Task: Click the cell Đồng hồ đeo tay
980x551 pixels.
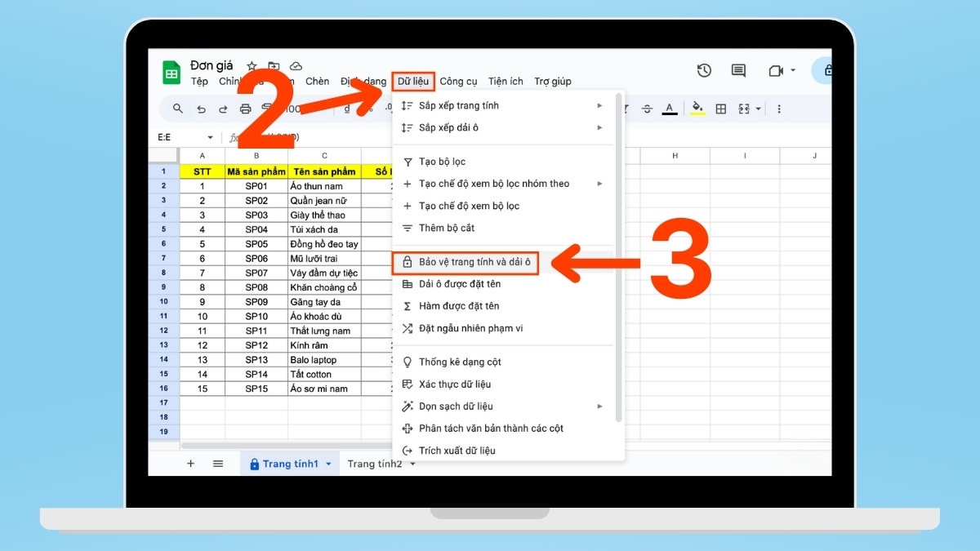Action: coord(324,244)
